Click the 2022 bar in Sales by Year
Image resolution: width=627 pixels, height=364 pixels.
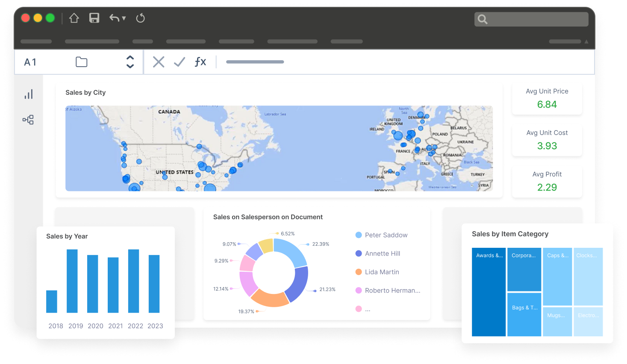point(134,281)
